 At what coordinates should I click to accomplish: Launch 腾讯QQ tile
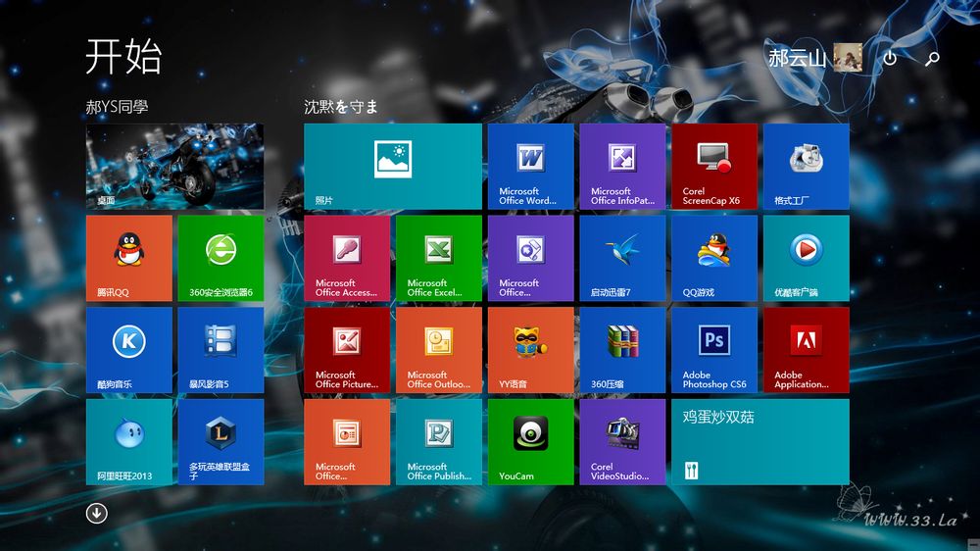[128, 258]
